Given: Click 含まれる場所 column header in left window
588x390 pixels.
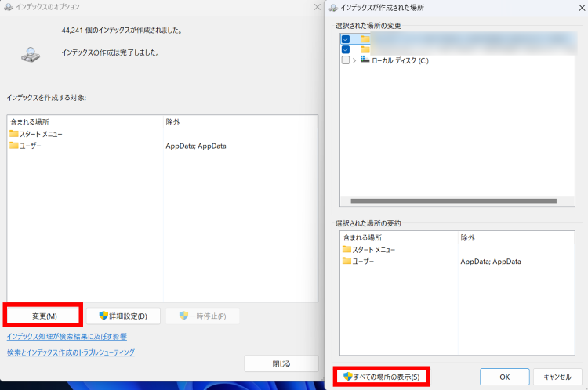Looking at the screenshot, I should click(30, 121).
